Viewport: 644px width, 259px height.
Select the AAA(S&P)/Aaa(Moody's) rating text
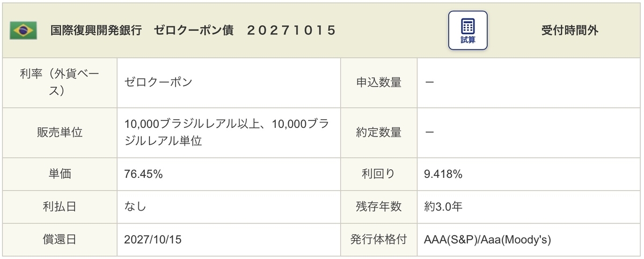(487, 240)
